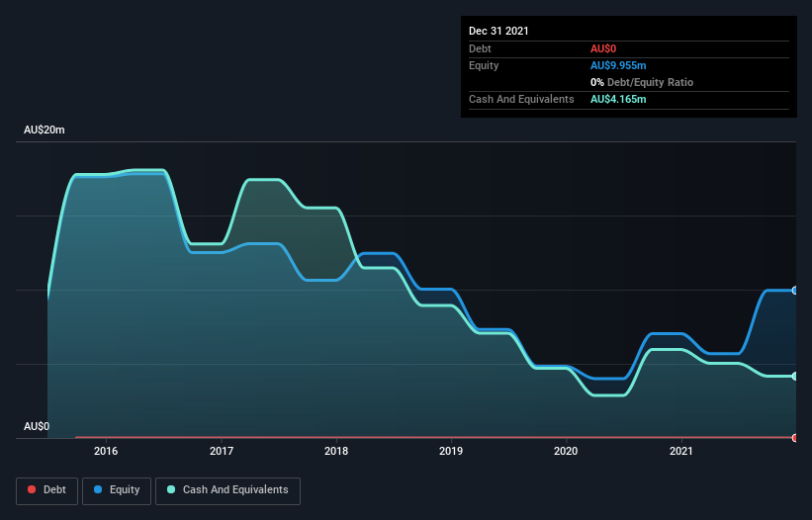Click the 2016 x-axis label
The width and height of the screenshot is (812, 520).
[x=106, y=451]
